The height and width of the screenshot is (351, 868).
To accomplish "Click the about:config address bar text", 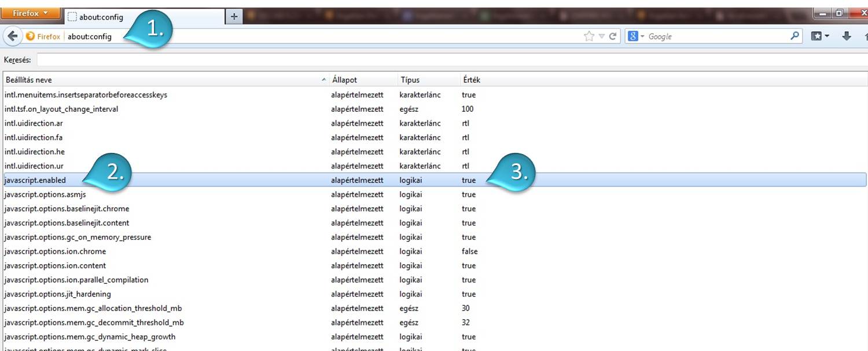I will pos(90,36).
